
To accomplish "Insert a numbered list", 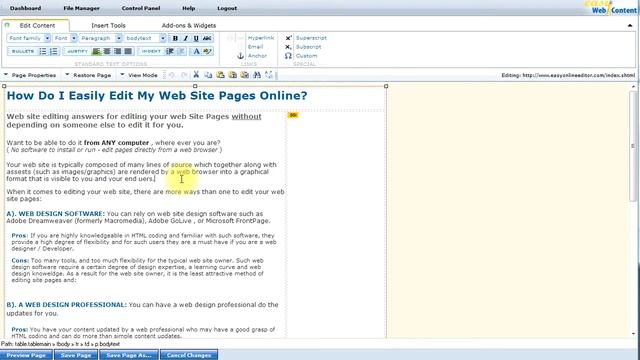I will [x=53, y=51].
